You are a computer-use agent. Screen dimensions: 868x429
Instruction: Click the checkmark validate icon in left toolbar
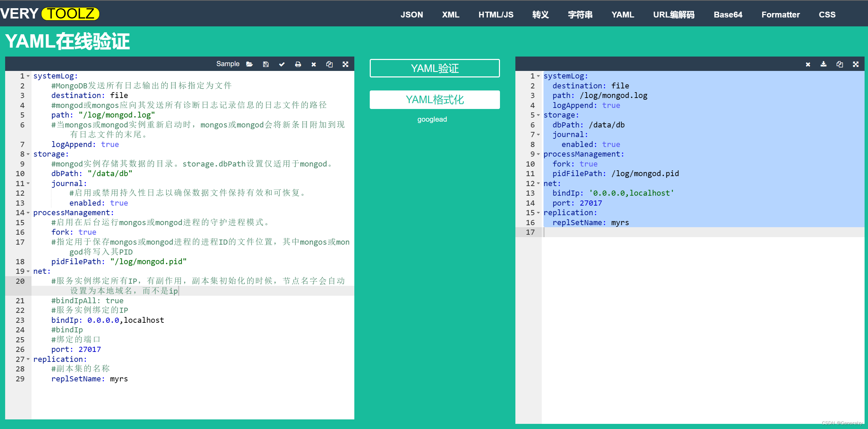282,64
